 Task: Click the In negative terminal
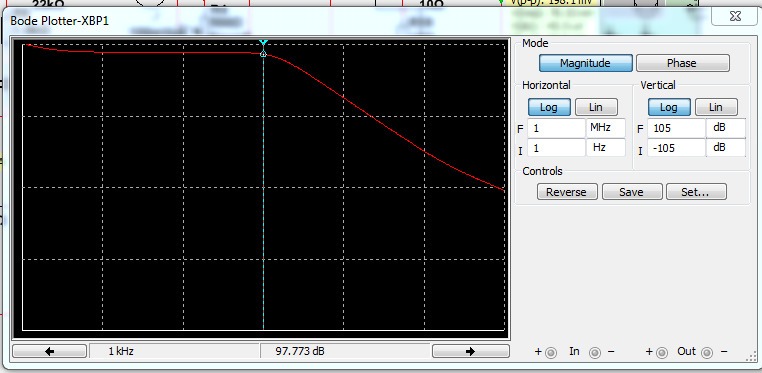click(x=595, y=353)
